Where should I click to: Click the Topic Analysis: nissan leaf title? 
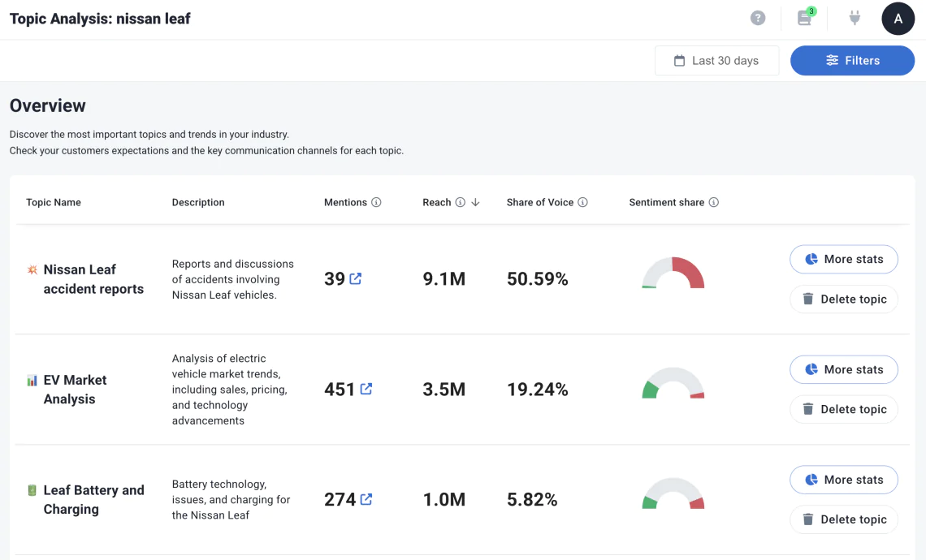(x=100, y=19)
